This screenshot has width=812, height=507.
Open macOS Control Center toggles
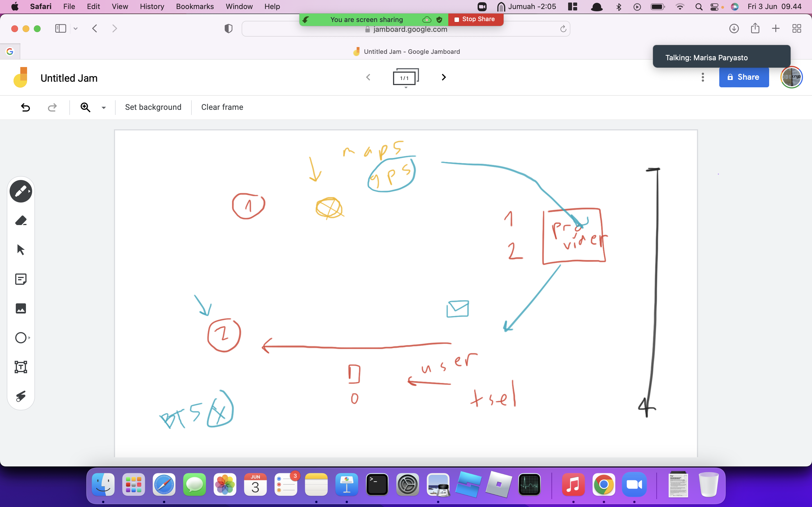[714, 7]
